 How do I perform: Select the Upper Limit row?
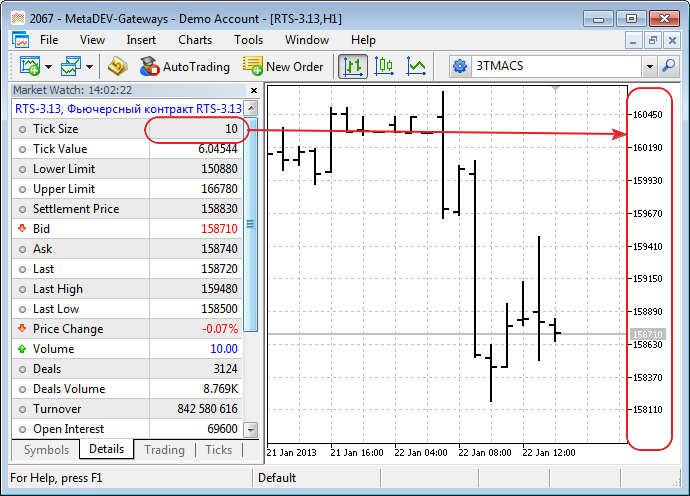tap(128, 189)
